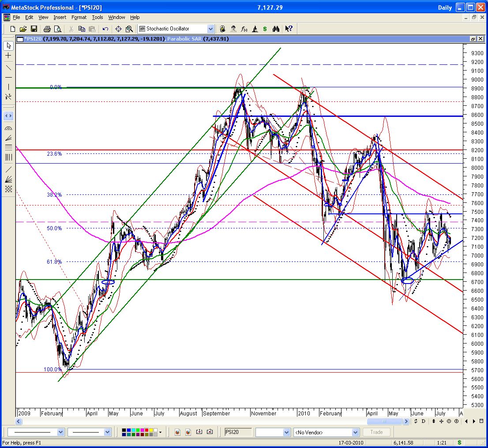Expand the line style dropdown

[61, 432]
